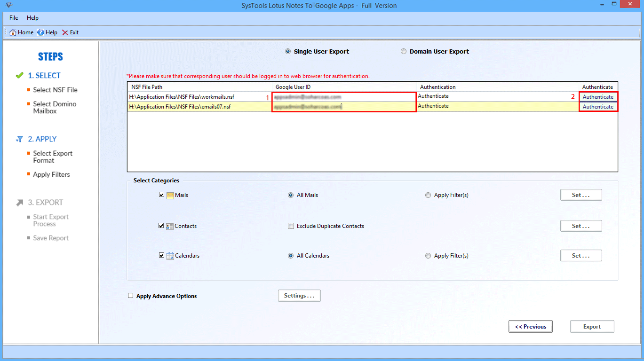The height and width of the screenshot is (361, 644).
Task: Tick the Apply Advance Options checkbox
Action: (x=130, y=296)
